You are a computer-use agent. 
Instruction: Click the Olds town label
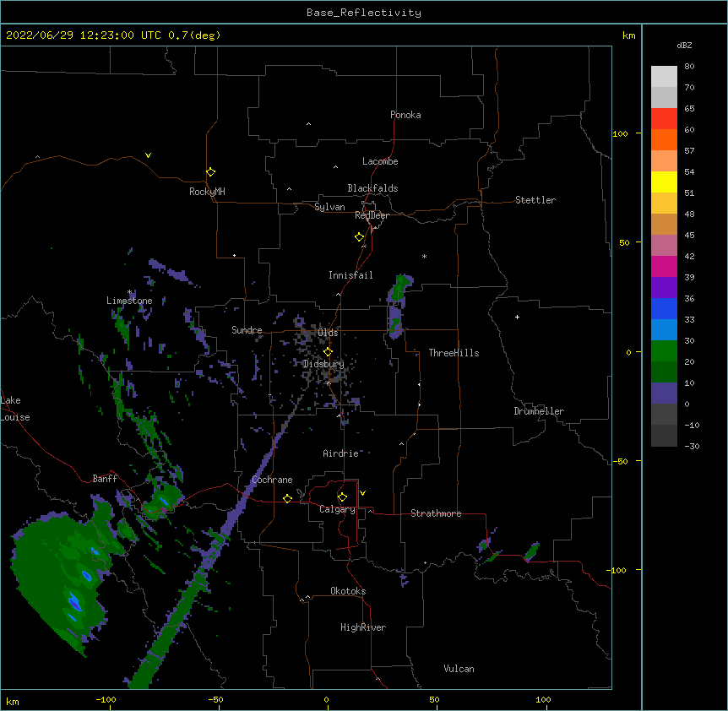click(x=328, y=333)
